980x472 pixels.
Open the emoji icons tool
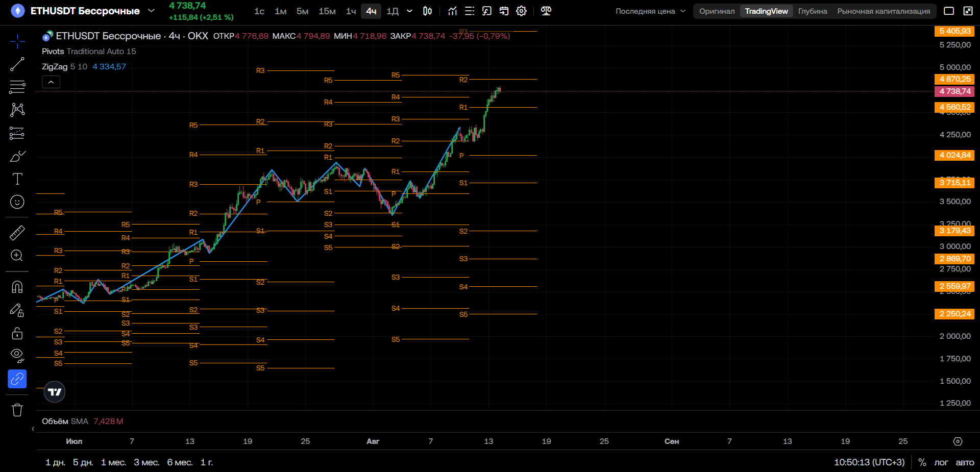17,202
